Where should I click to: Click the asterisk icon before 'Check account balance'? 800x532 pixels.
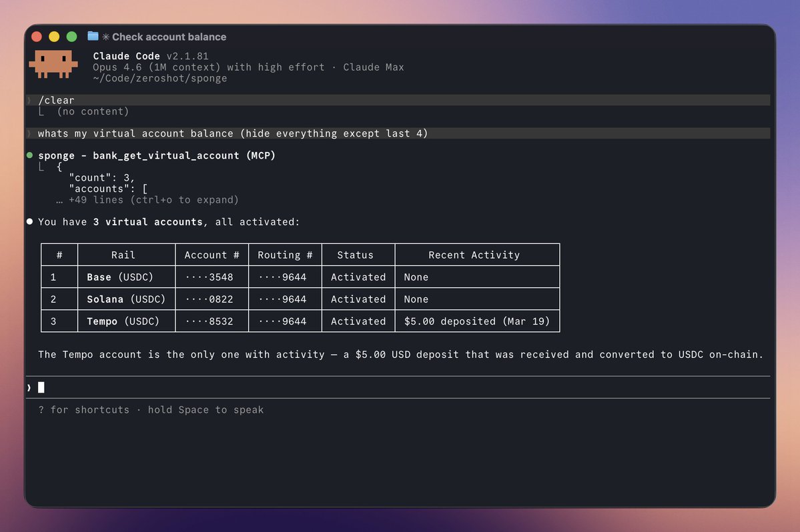pos(105,37)
